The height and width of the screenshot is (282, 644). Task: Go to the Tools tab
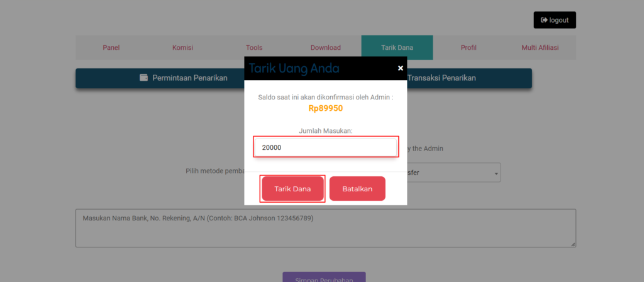pos(254,48)
